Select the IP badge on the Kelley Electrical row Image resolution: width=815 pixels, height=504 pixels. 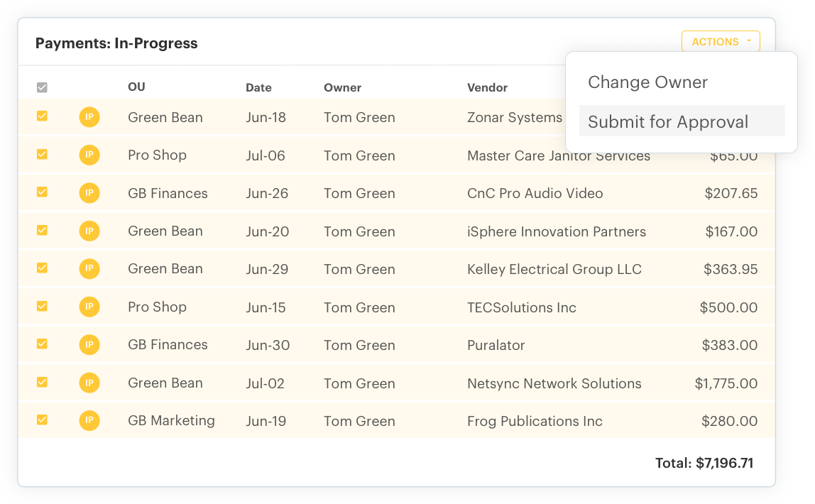coord(89,269)
